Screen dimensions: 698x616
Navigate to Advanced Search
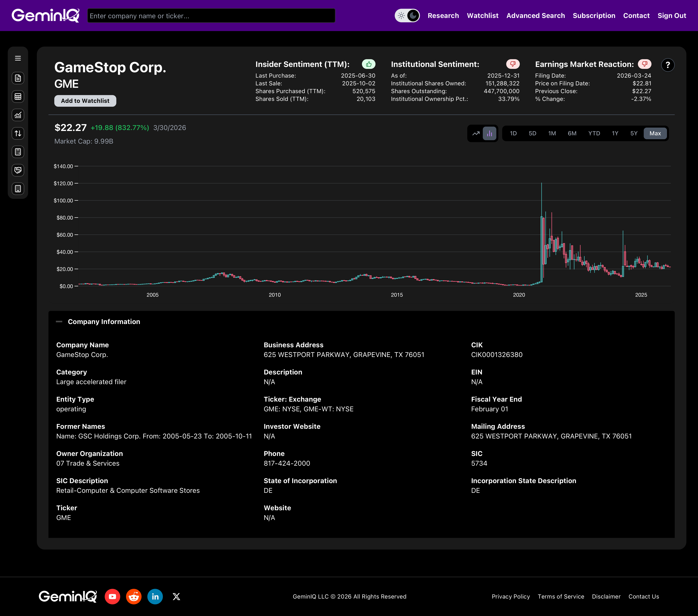click(x=535, y=15)
